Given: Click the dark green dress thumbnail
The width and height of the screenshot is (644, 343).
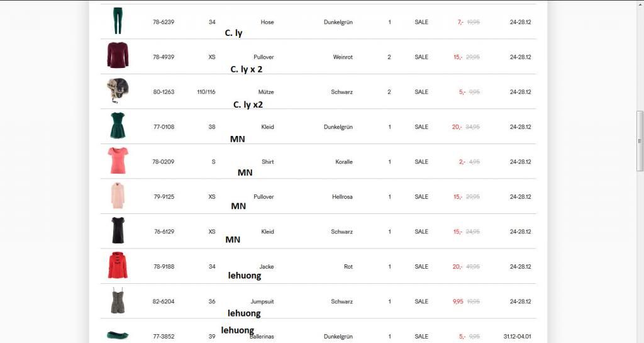Looking at the screenshot, I should 118,126.
